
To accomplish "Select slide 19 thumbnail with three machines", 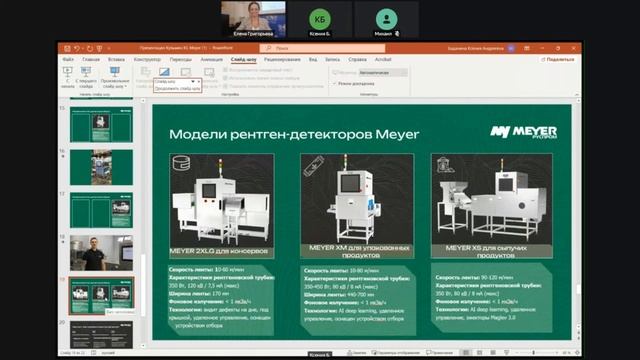I will click(x=101, y=296).
